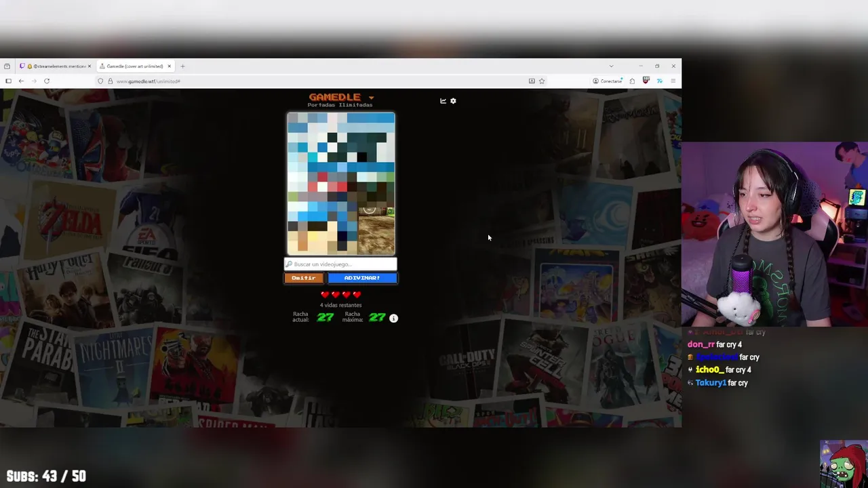
Task: Open the browser extensions puzzle icon
Action: [x=632, y=81]
